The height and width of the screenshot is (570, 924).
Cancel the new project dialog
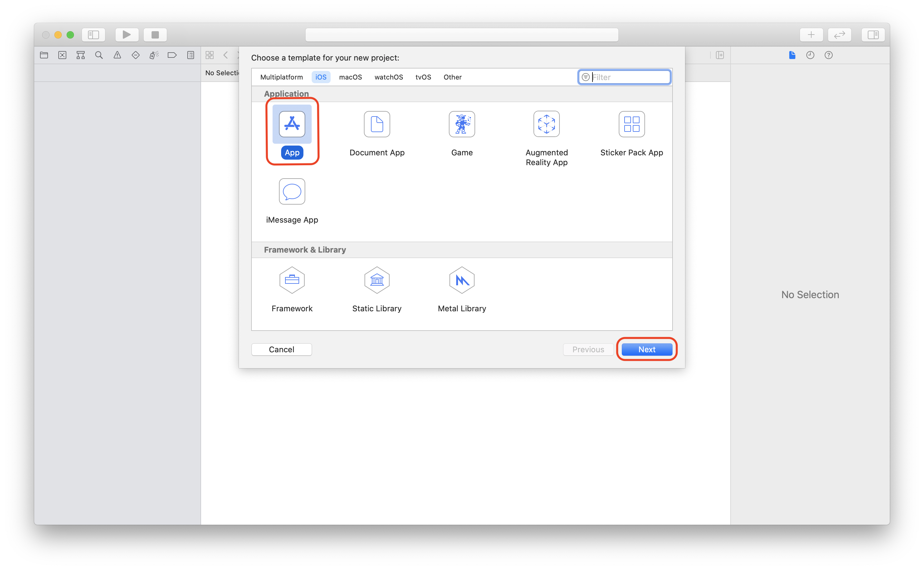[x=281, y=349]
